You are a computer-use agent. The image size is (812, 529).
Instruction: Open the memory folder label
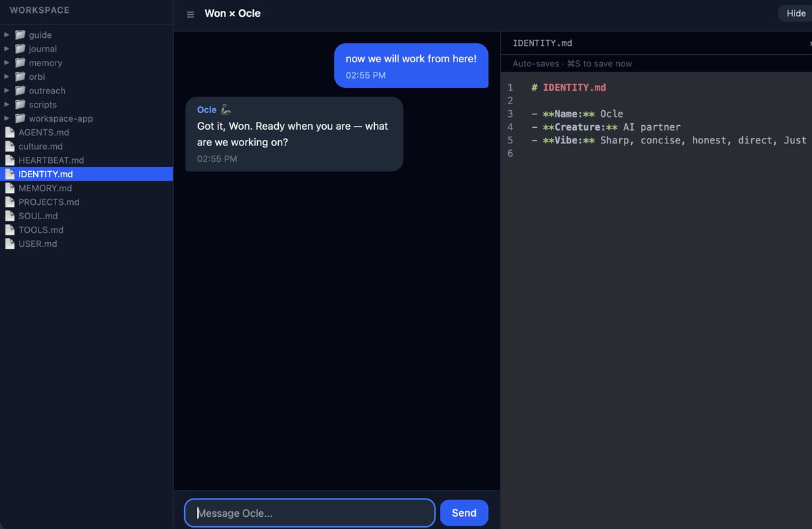(45, 63)
